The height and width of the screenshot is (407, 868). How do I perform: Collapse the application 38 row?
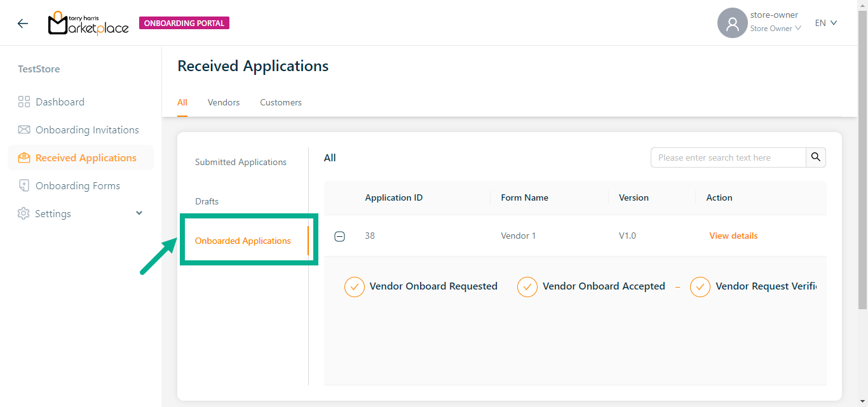point(340,236)
